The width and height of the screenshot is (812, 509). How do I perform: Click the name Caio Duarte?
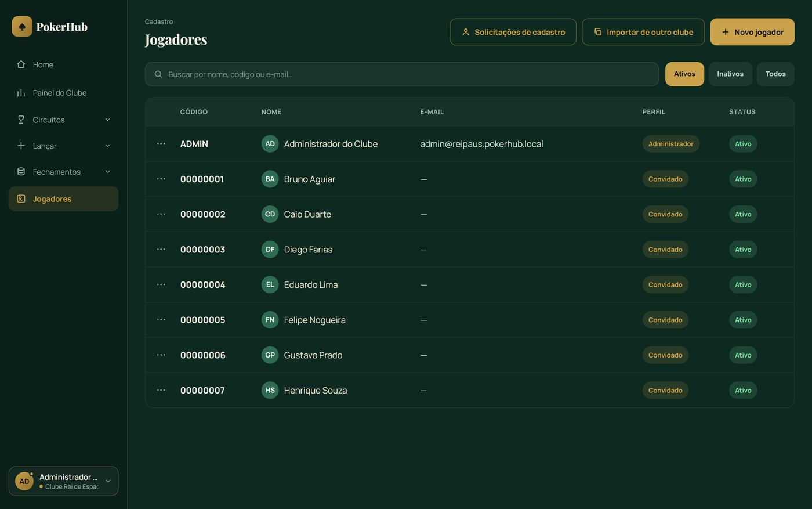307,214
